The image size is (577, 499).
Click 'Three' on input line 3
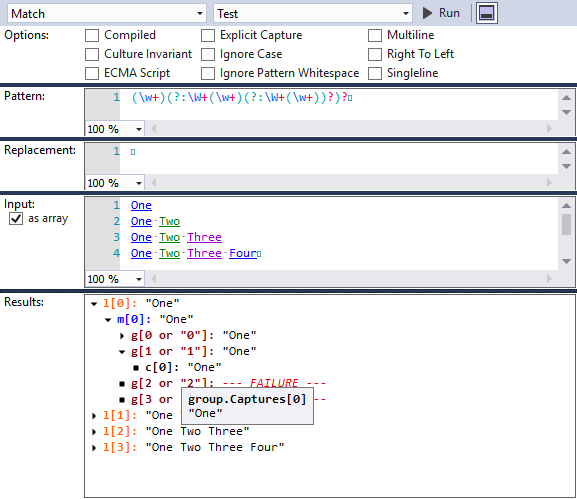204,237
